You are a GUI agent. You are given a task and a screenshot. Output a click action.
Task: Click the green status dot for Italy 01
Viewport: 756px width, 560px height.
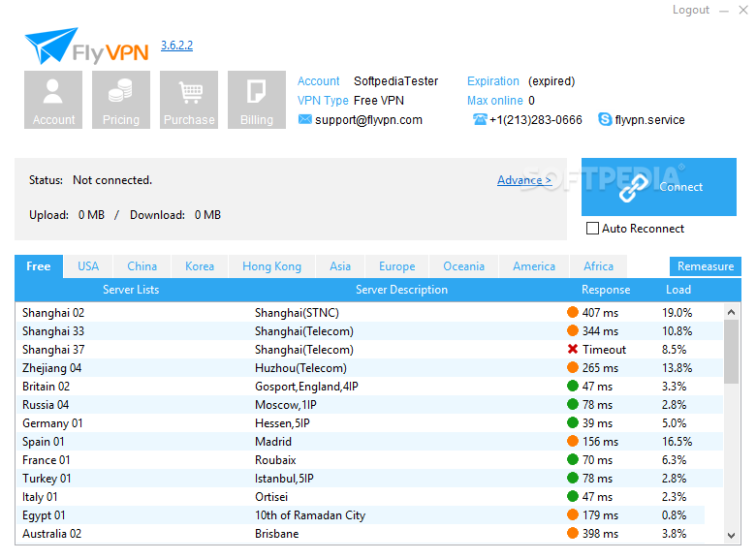pos(572,496)
